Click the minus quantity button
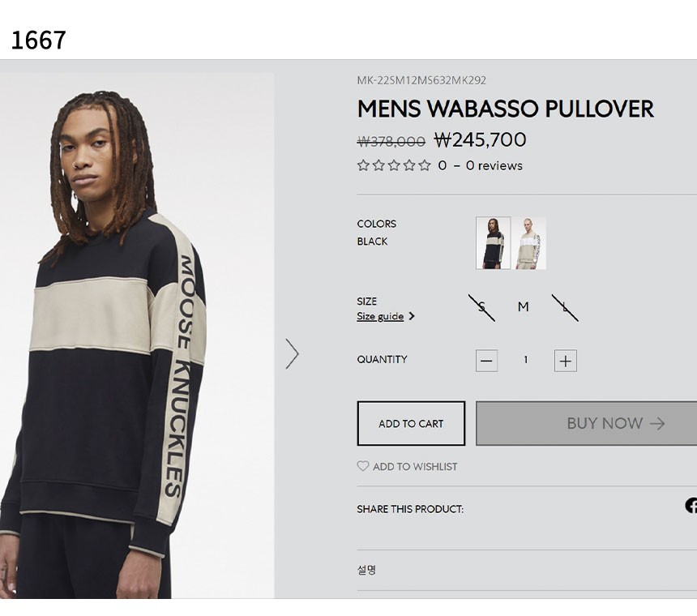The height and width of the screenshot is (616, 697). click(x=486, y=361)
